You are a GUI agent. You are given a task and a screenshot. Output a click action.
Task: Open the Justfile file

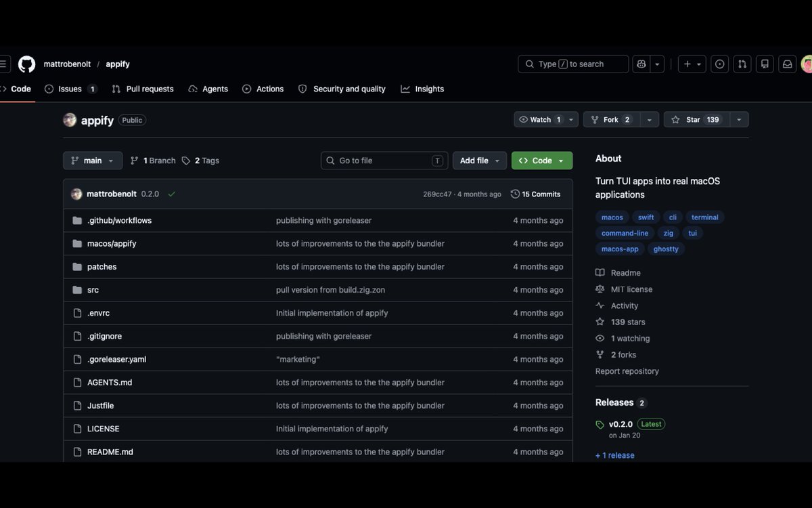coord(100,406)
